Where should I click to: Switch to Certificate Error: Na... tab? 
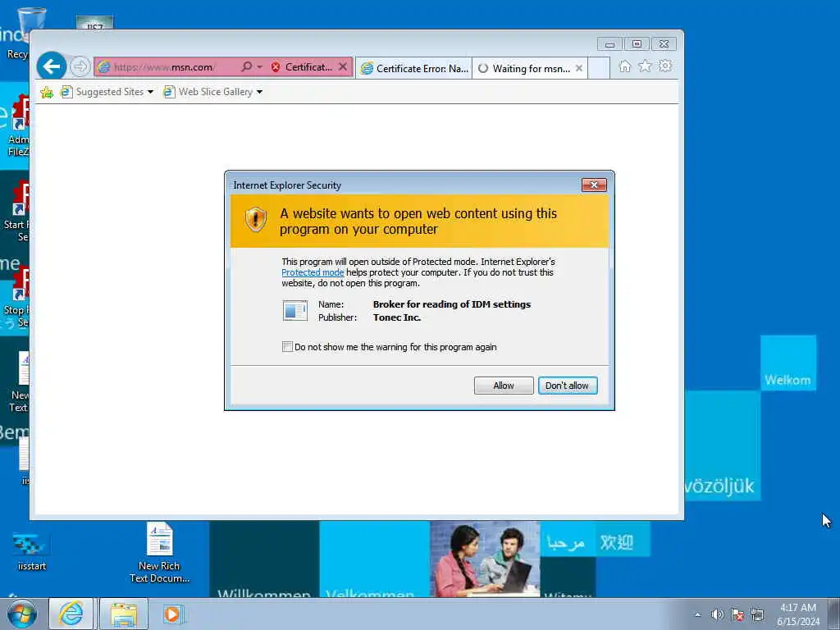click(414, 69)
